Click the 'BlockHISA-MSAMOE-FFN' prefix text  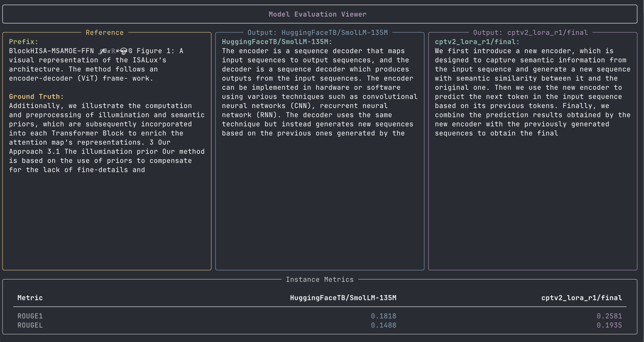click(52, 51)
